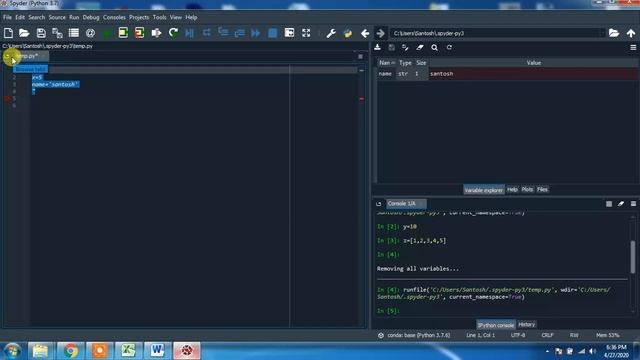Open the Debug menu
This screenshot has height=360, width=640.
pos(91,17)
